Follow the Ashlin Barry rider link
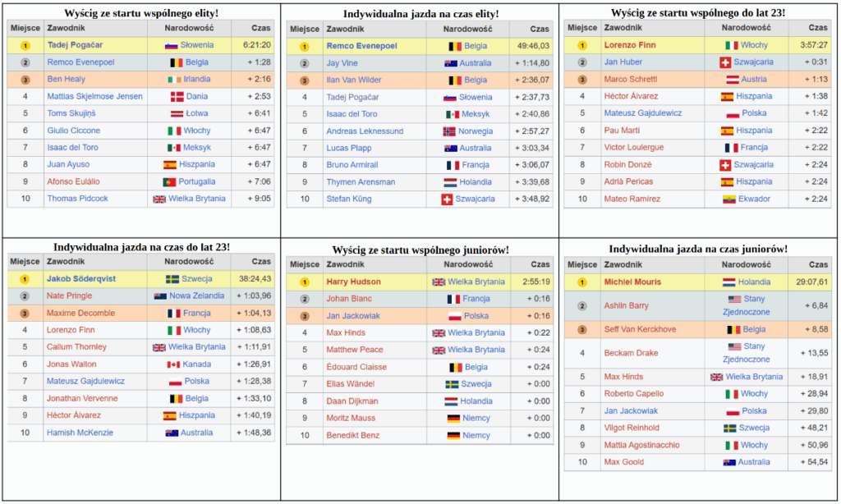This screenshot has width=841, height=504. click(626, 305)
